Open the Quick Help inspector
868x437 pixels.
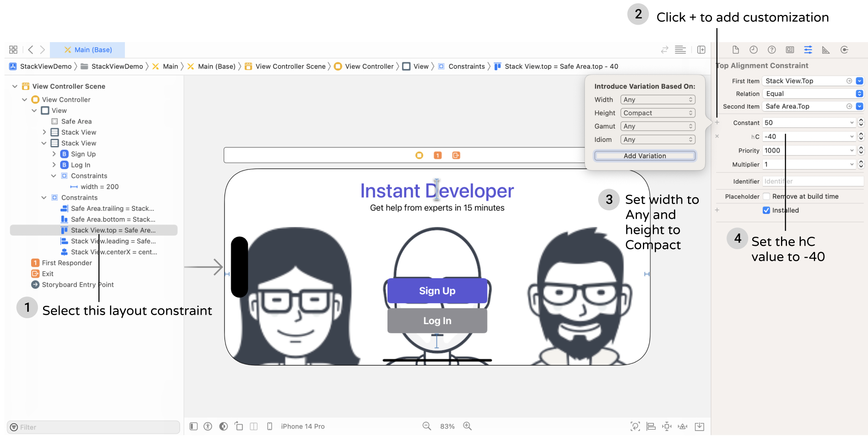(772, 50)
